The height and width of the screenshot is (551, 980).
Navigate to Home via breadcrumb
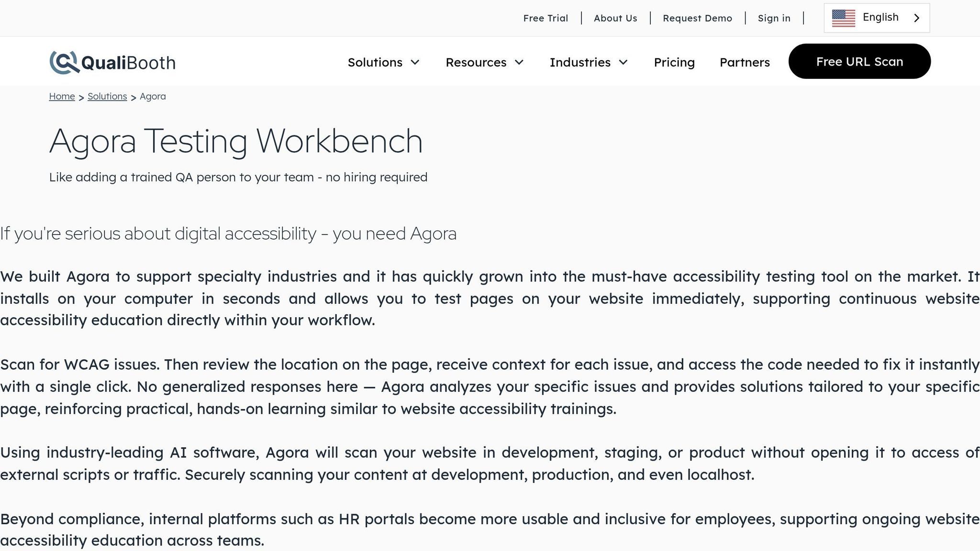coord(62,96)
